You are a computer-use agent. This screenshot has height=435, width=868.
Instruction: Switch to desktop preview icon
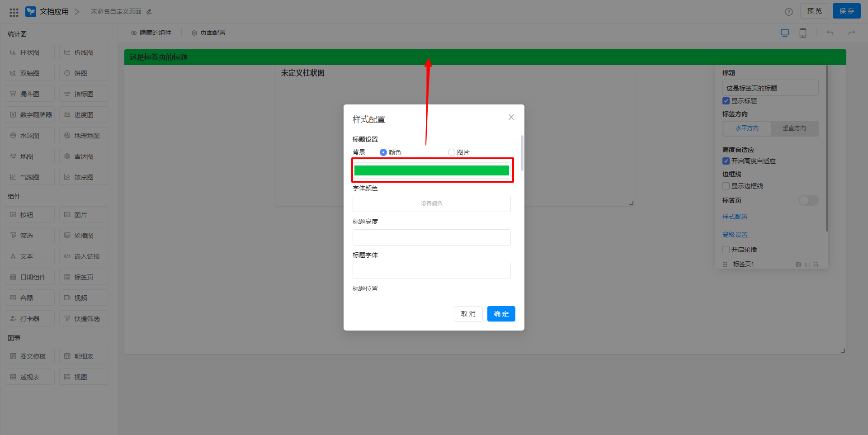[x=784, y=33]
